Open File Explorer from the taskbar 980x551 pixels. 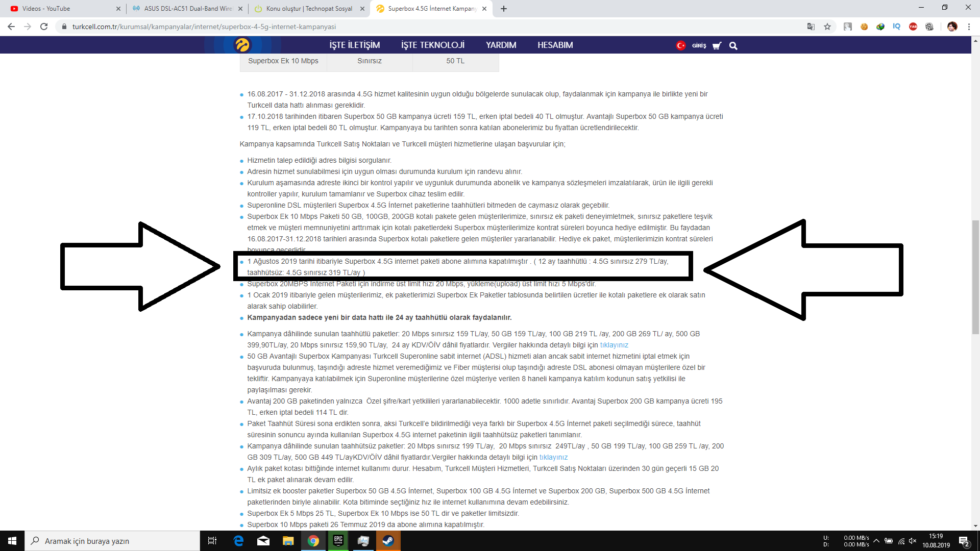288,541
